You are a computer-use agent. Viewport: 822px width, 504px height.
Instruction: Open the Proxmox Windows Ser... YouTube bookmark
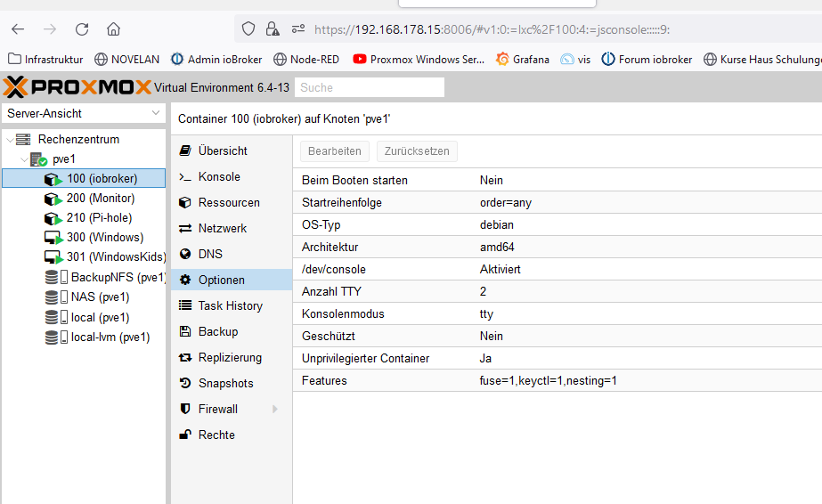coord(419,59)
